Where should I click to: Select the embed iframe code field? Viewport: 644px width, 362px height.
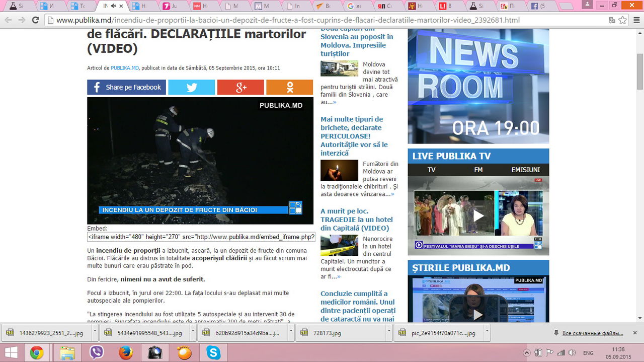coord(201,237)
